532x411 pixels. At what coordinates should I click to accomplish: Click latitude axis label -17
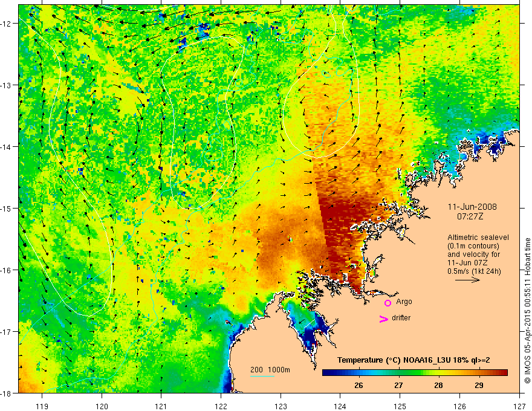[7, 332]
